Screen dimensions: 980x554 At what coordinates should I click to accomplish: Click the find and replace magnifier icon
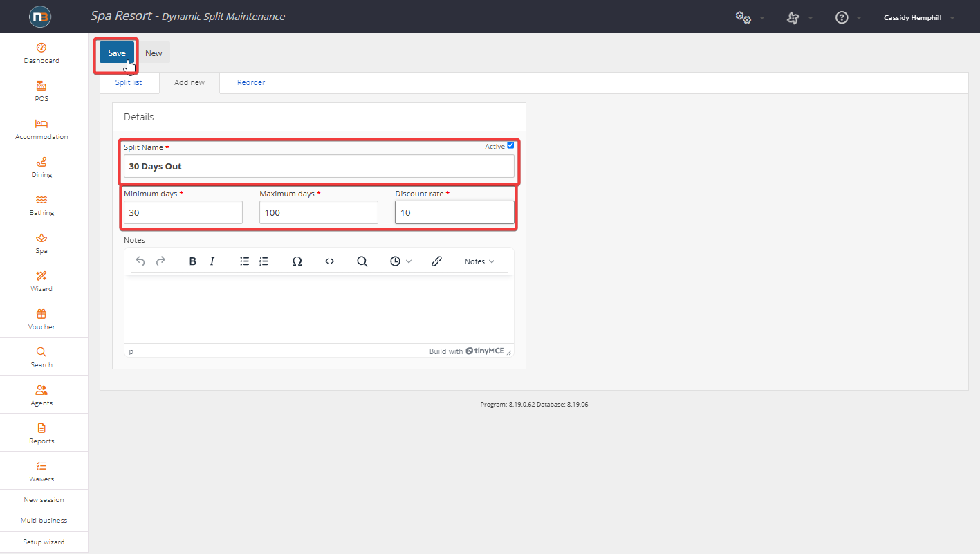(362, 261)
